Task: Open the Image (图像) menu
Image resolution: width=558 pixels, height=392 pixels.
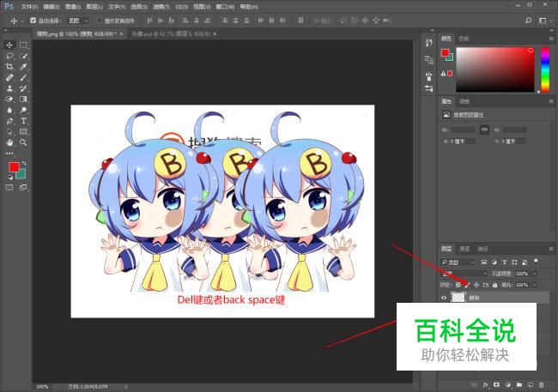Action: point(73,7)
